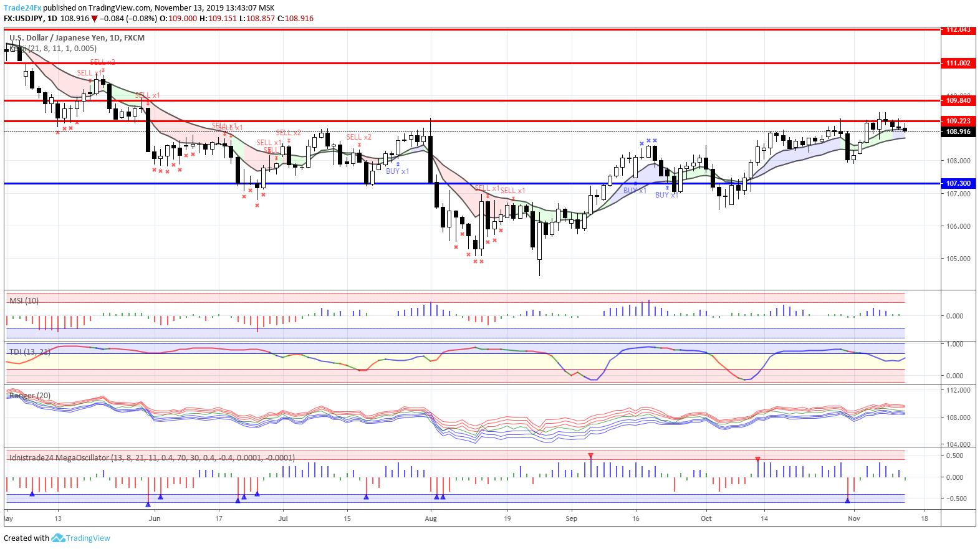980x549 pixels.
Task: Open the TradingView link in footer
Action: point(88,538)
